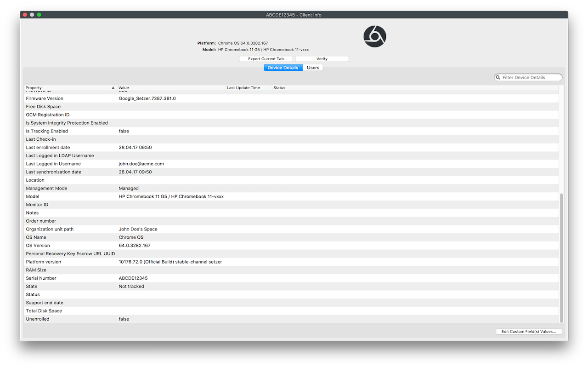Viewport: 588px width, 368px height.
Task: Click the Not tracked value
Action: [131, 286]
